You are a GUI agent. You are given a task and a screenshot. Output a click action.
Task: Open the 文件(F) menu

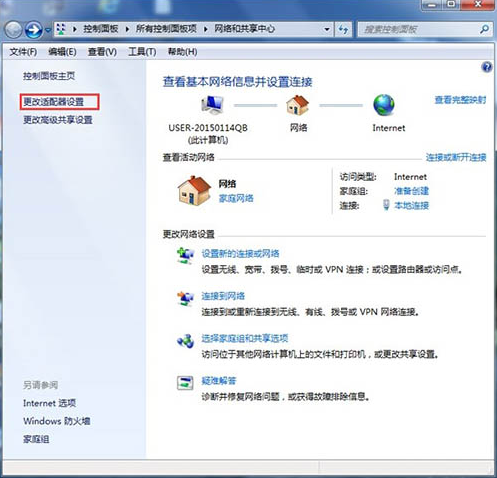pyautogui.click(x=23, y=52)
